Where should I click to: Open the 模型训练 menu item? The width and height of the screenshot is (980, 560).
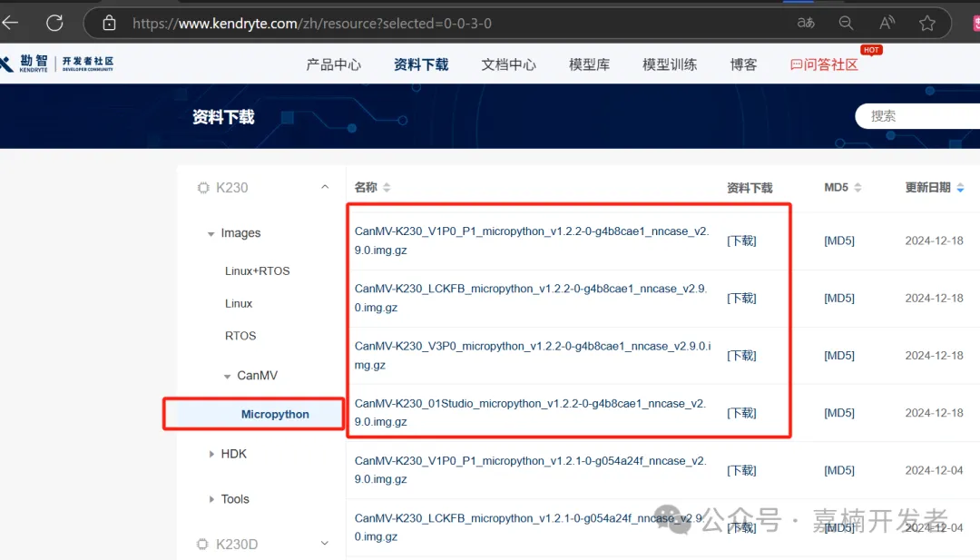click(670, 64)
